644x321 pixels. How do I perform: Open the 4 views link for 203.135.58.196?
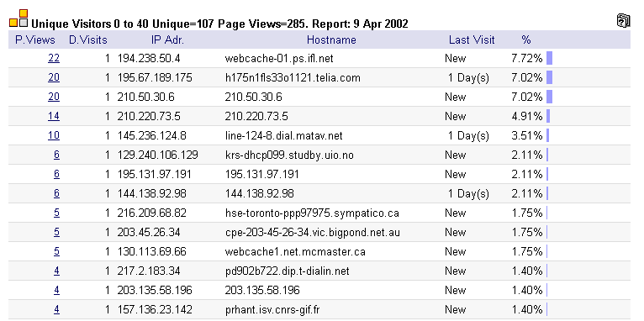coord(56,290)
